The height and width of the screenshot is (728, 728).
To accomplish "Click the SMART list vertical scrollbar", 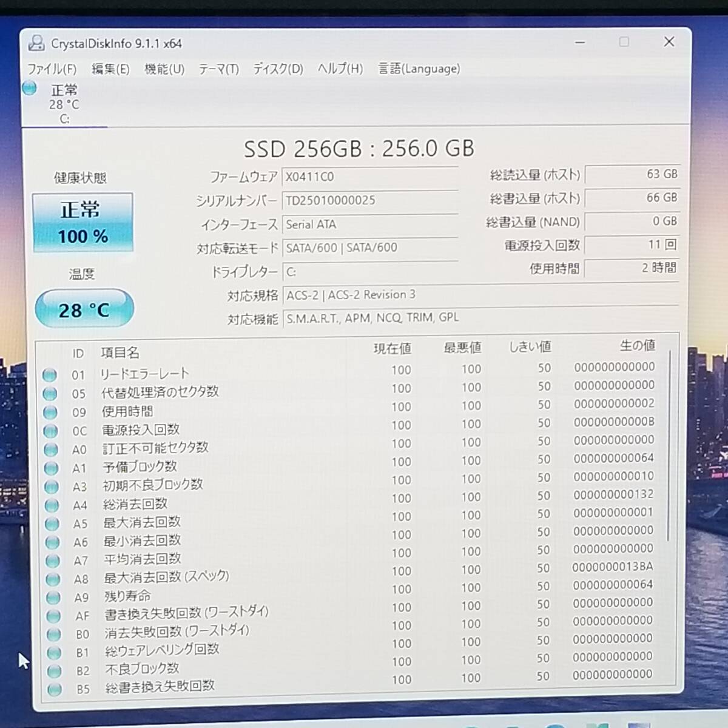I will click(x=670, y=446).
